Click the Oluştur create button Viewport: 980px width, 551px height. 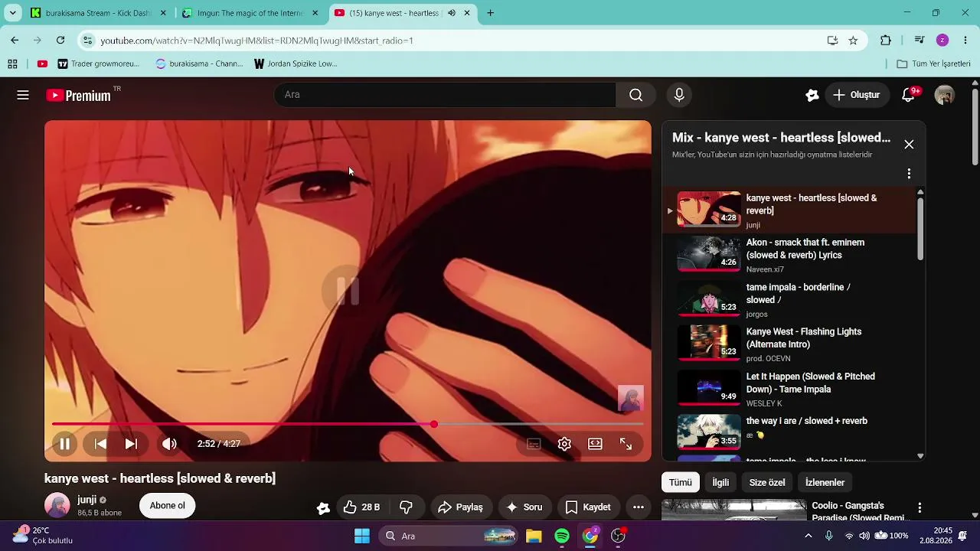857,95
